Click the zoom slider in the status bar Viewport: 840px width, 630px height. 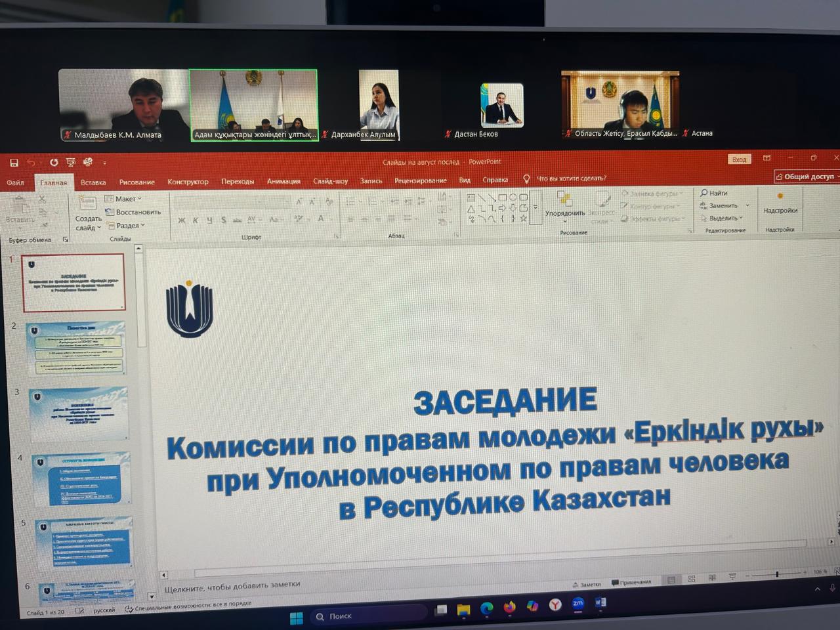[777, 574]
